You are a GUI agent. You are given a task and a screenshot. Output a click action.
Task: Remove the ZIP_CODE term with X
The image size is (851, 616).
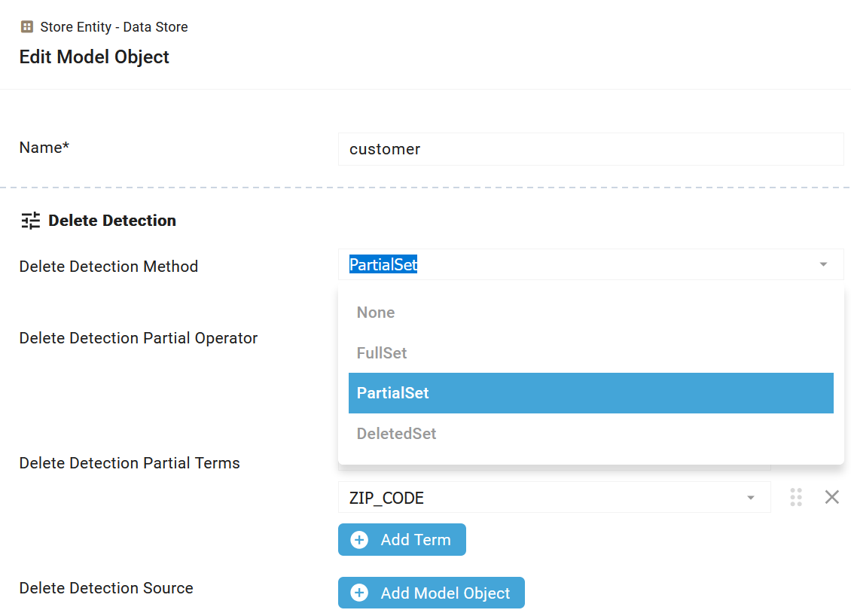click(831, 497)
